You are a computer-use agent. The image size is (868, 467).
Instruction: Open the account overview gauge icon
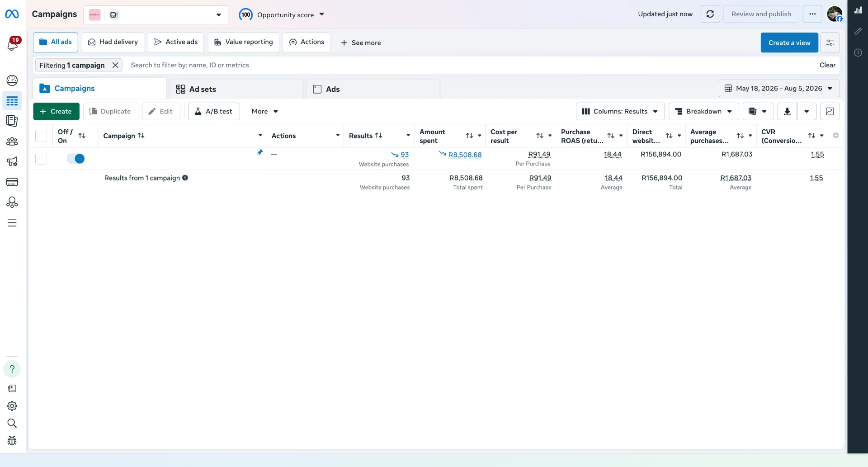12,80
